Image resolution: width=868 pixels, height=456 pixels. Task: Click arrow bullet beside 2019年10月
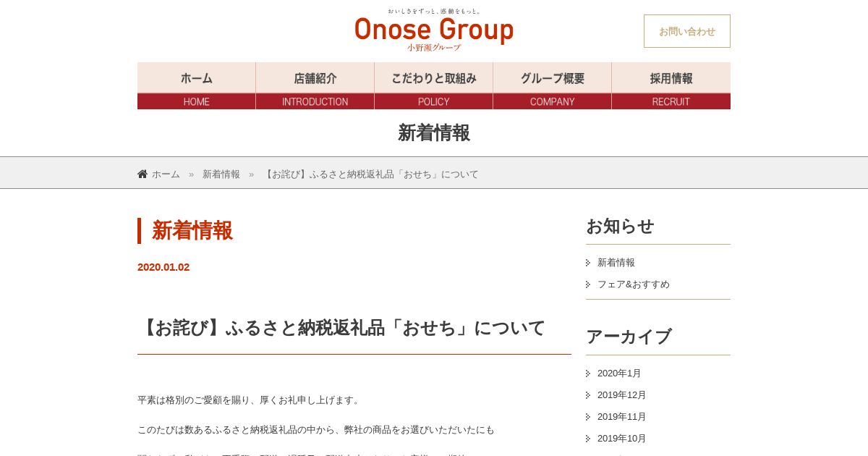click(588, 439)
